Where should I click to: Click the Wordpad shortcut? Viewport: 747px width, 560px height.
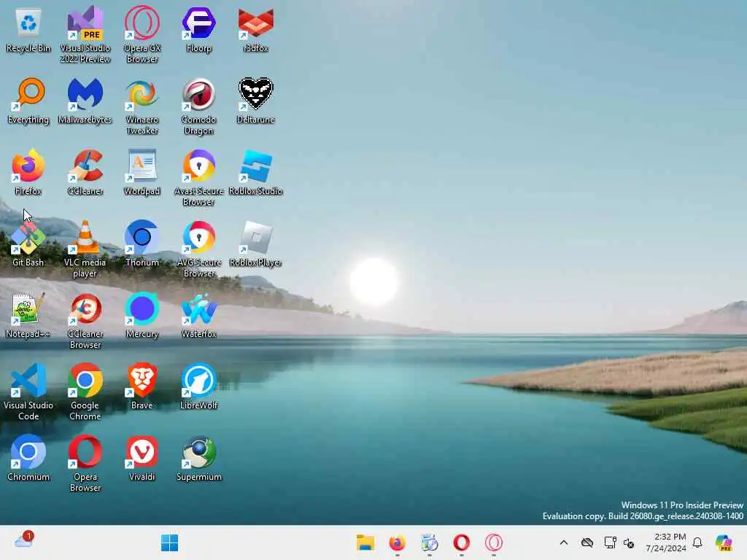pyautogui.click(x=142, y=172)
